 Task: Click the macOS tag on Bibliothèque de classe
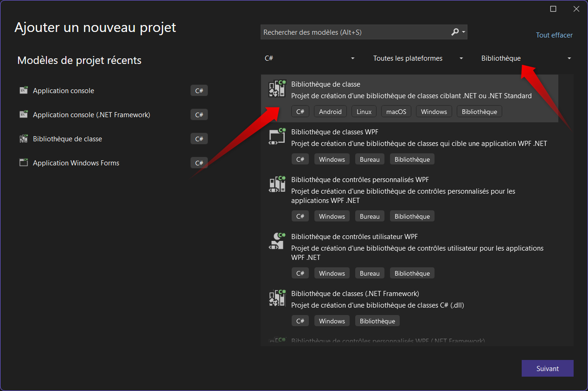click(396, 111)
